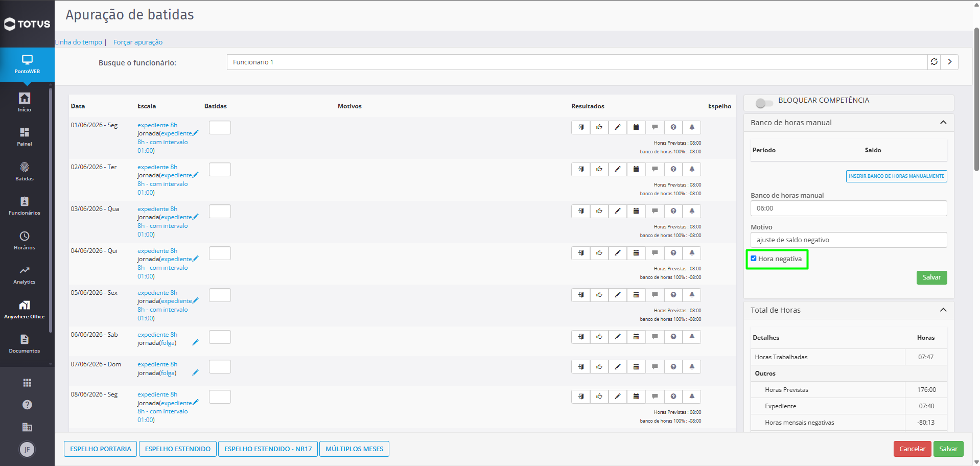Click the Horas Trabalhadas value 07:47

click(925, 357)
